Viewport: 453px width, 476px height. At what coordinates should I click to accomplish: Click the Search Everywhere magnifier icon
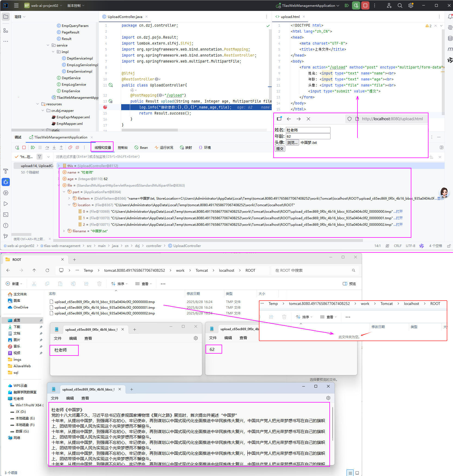[400, 5]
